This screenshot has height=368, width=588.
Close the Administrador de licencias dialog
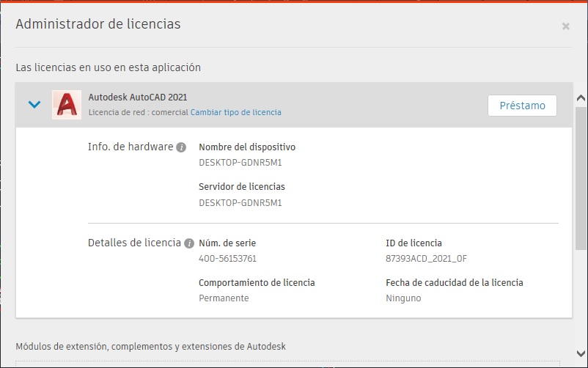click(565, 26)
